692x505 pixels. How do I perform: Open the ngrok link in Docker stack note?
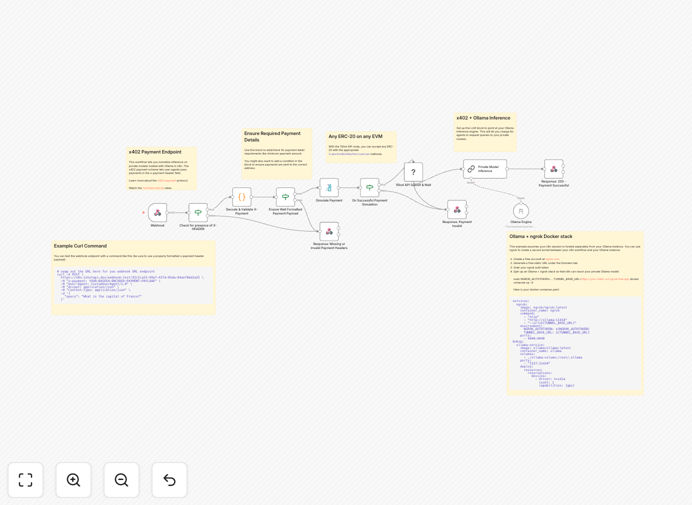pos(552,259)
